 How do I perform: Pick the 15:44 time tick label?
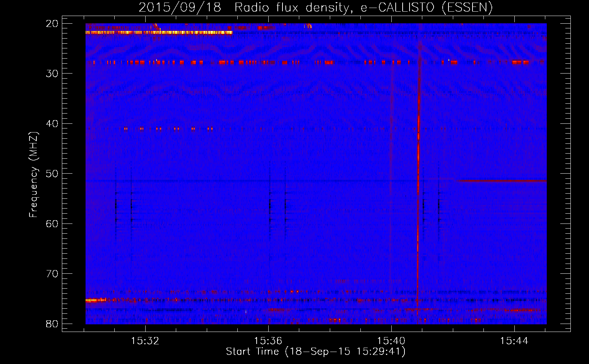(514, 341)
